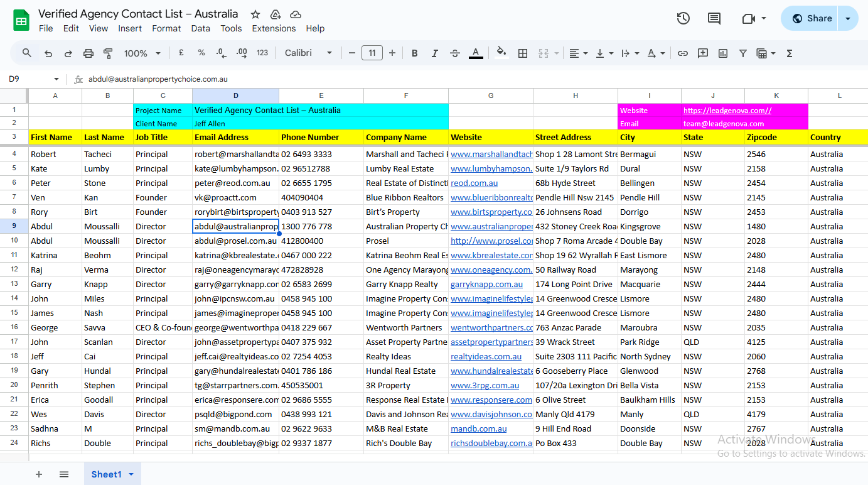
Task: Check the cloud document status icon
Action: (x=296, y=14)
